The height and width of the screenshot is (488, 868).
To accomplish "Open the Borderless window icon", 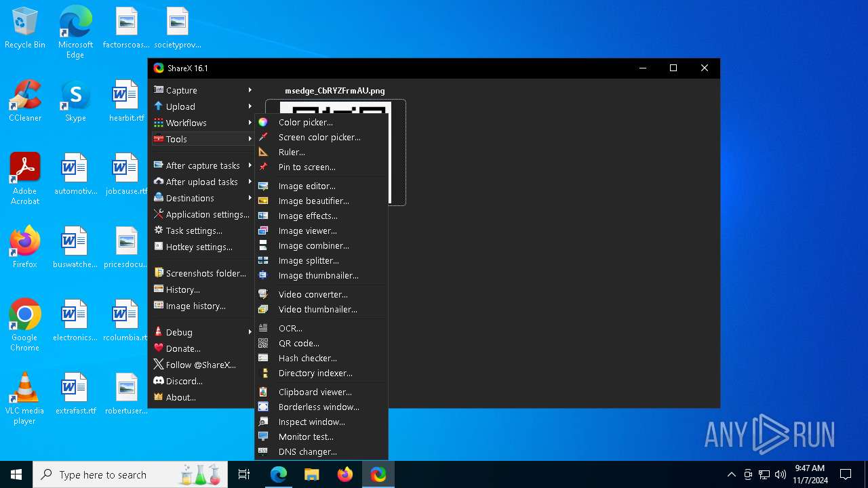I will [x=263, y=407].
